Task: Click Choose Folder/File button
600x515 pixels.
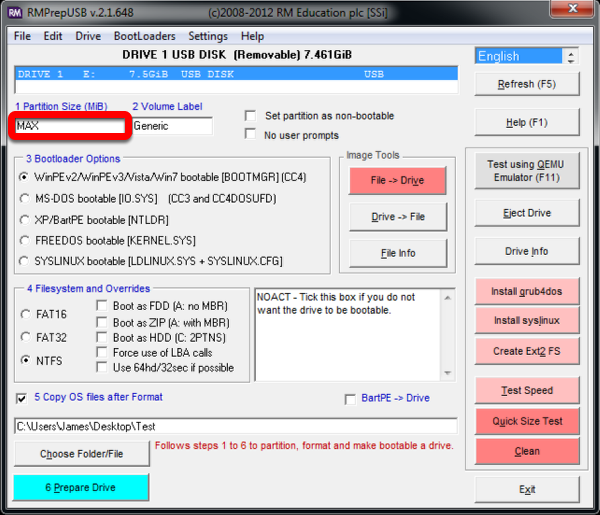Action: point(82,454)
